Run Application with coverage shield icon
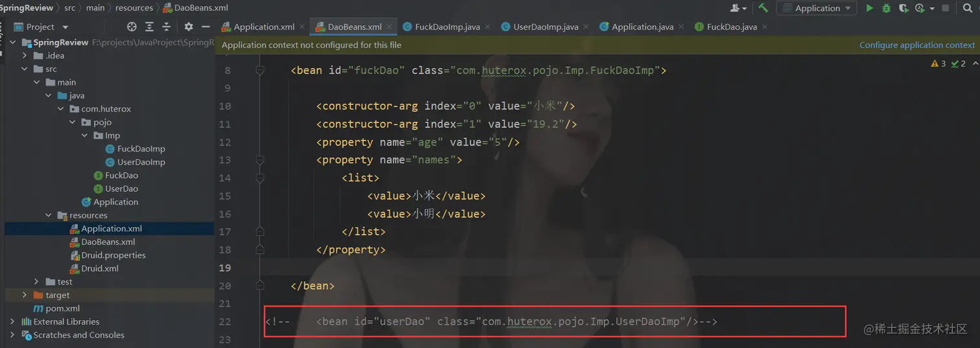This screenshot has width=980, height=348. coord(903,8)
